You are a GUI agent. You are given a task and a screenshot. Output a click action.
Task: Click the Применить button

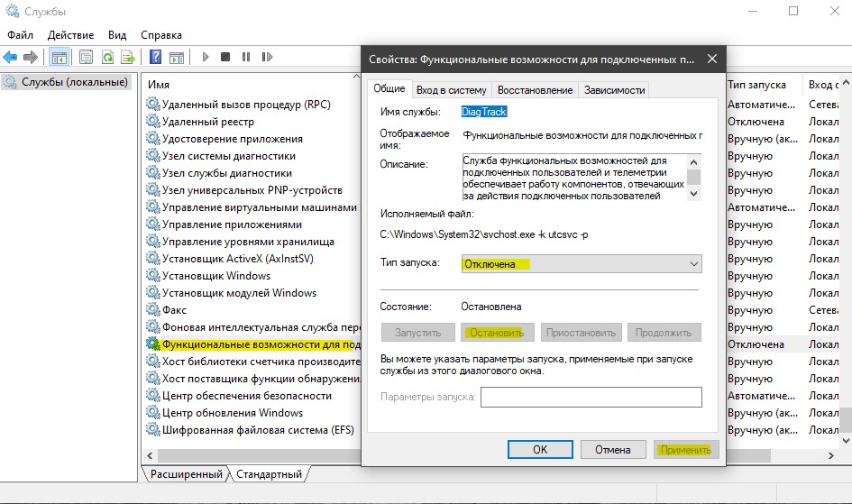click(686, 450)
